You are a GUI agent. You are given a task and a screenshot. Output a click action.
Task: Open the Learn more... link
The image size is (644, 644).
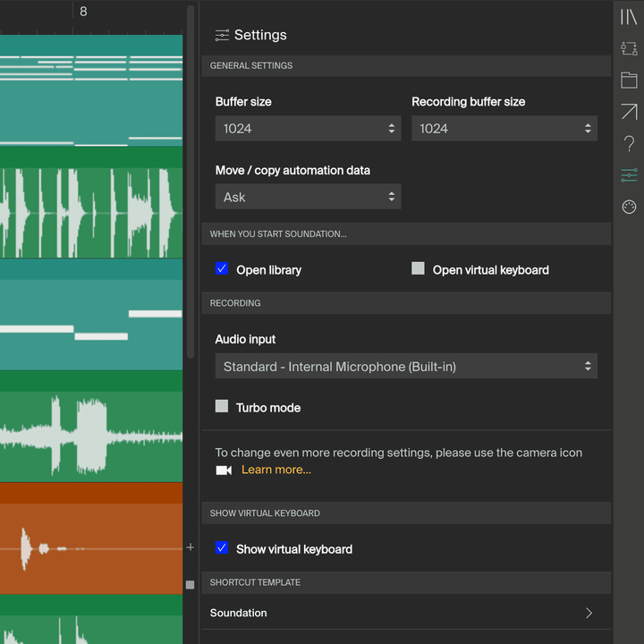276,470
